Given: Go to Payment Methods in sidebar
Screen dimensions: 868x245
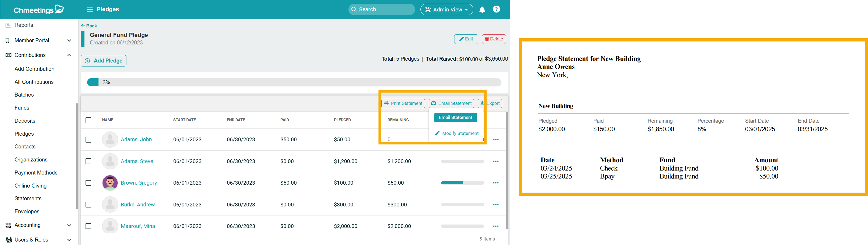Looking at the screenshot, I should click(36, 173).
